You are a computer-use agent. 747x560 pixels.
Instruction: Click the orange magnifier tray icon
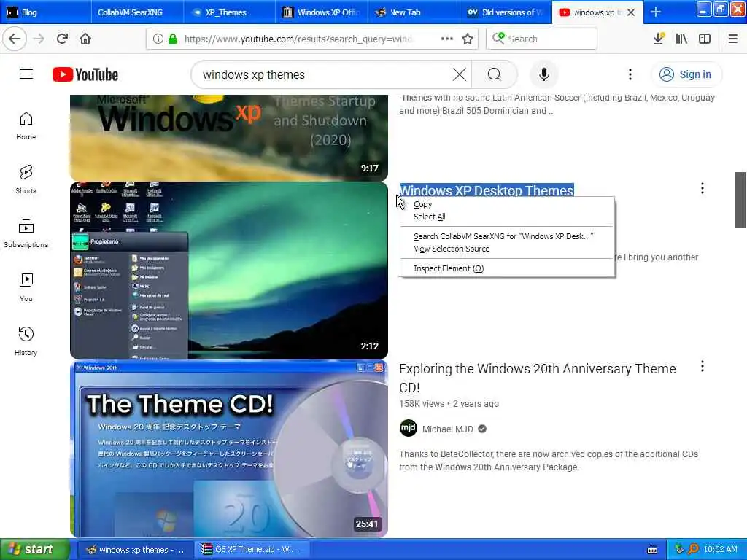(693, 550)
